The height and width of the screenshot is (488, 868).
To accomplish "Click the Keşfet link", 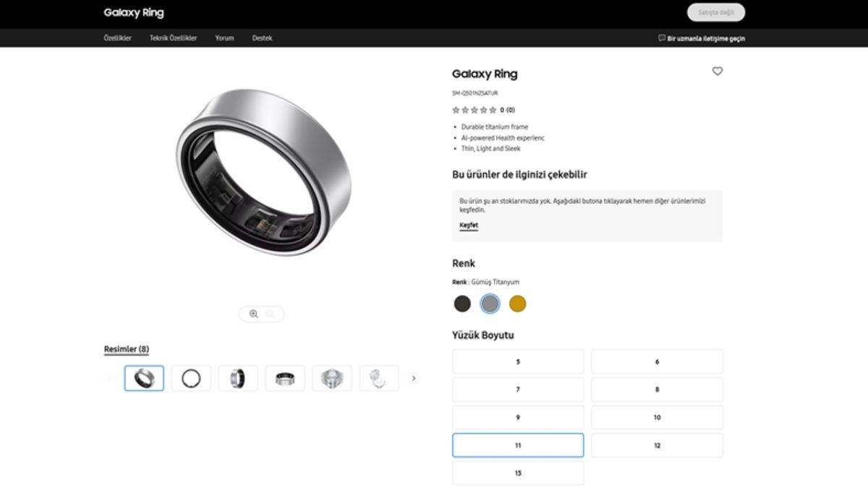I will [468, 225].
